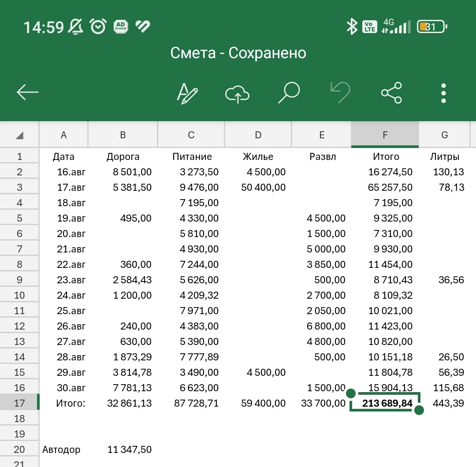
Task: Select column D header
Action: tap(258, 135)
